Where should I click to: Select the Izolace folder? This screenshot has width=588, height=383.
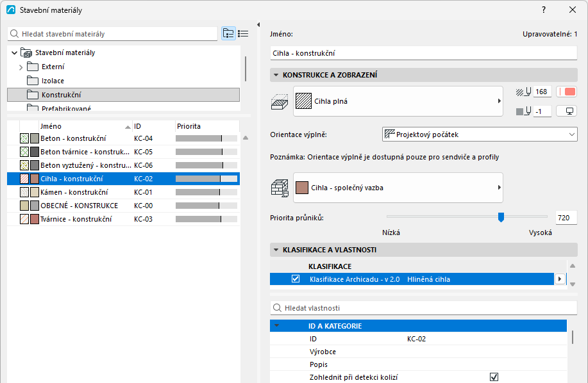click(x=53, y=81)
